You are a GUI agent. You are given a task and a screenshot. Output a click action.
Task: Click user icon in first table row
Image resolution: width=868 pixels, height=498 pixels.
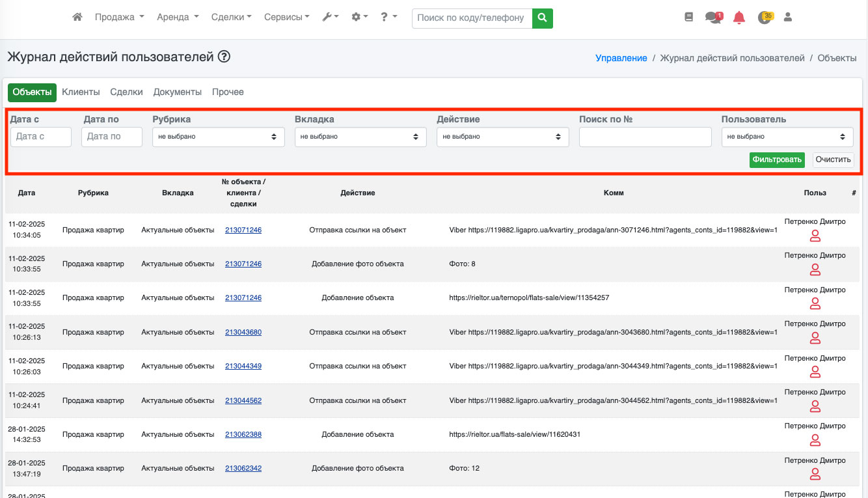815,236
